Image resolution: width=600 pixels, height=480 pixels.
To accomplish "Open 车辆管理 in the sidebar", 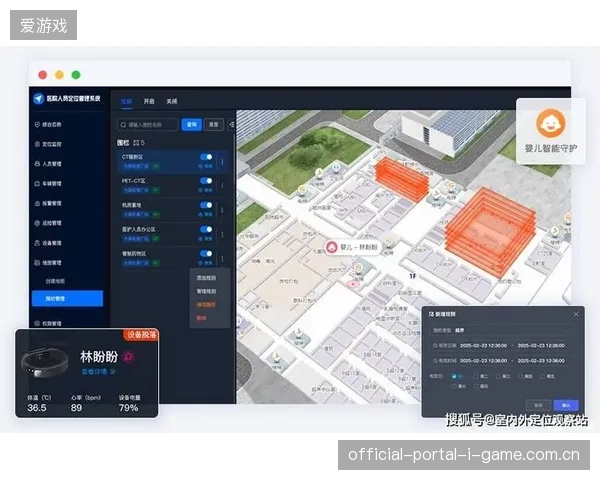I will (48, 184).
